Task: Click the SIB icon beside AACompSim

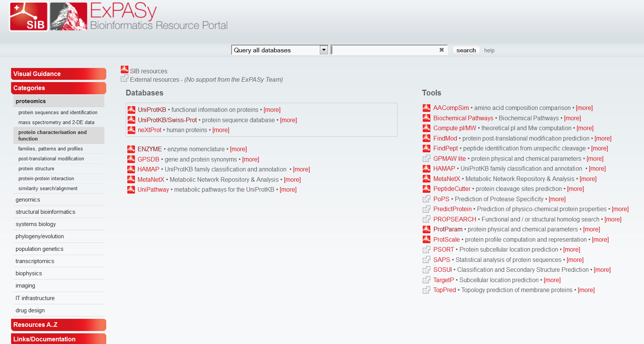Action: pyautogui.click(x=427, y=108)
